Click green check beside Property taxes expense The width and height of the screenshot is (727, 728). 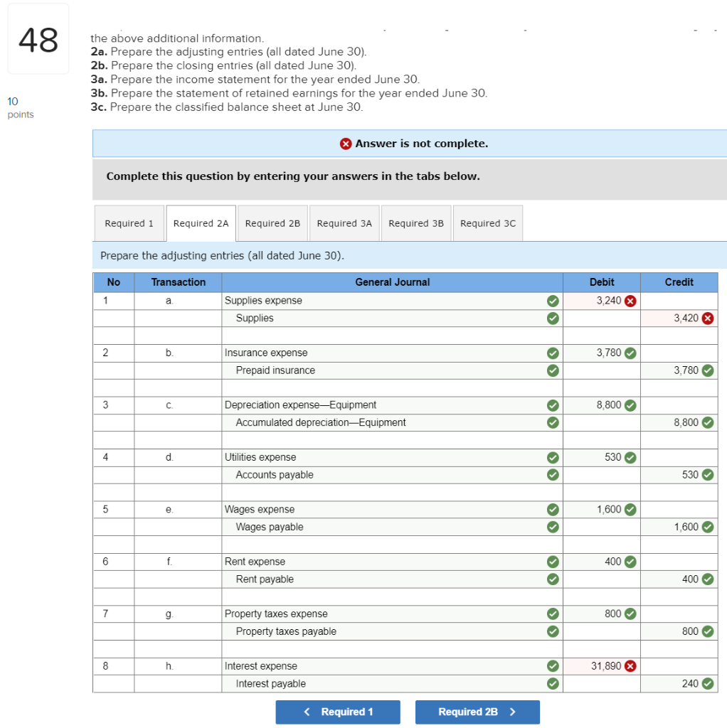(553, 614)
